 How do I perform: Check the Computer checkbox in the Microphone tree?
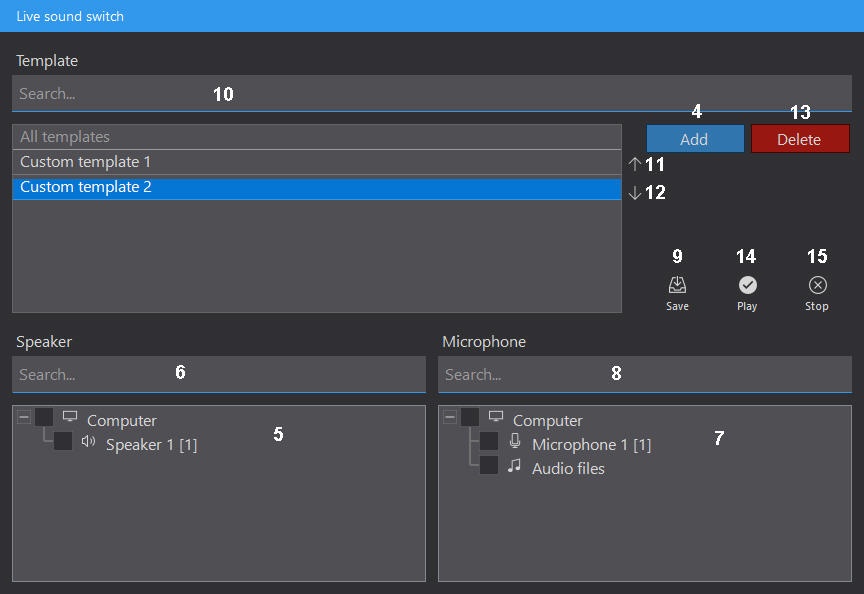pos(470,417)
